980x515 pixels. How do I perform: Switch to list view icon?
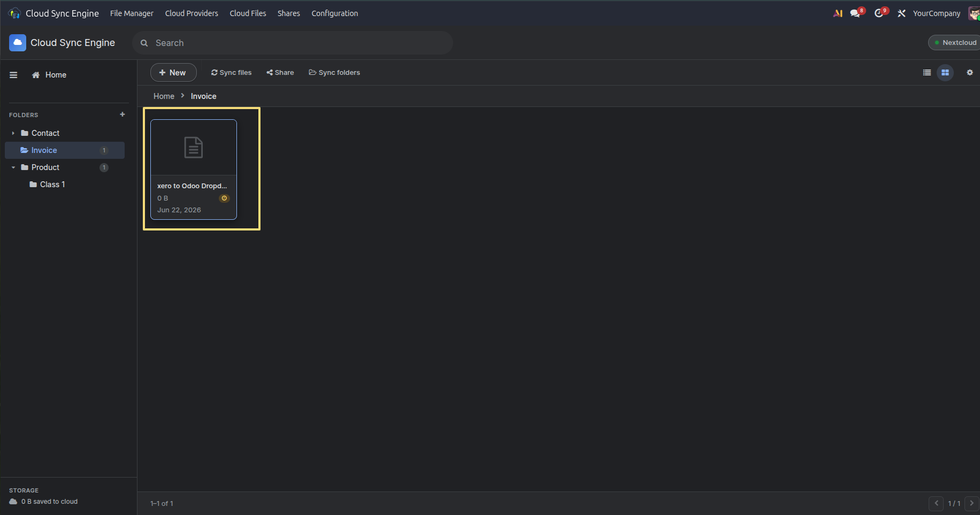click(x=927, y=73)
